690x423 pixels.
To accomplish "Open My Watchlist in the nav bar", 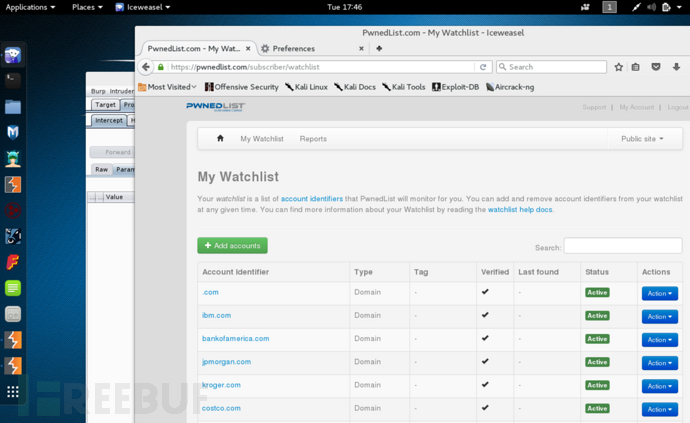I will (x=262, y=139).
